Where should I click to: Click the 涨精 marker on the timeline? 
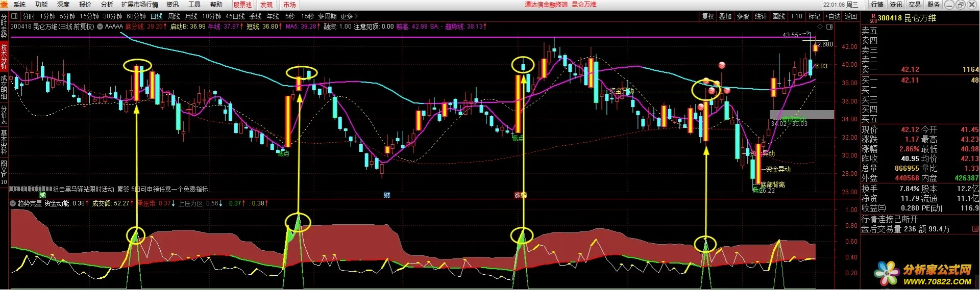[520, 195]
